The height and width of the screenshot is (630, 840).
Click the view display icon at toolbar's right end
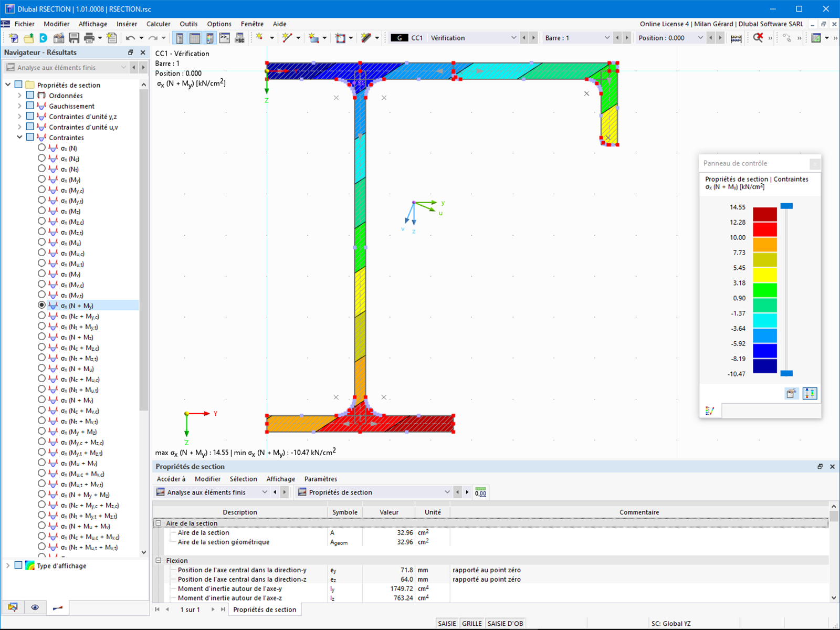[816, 38]
